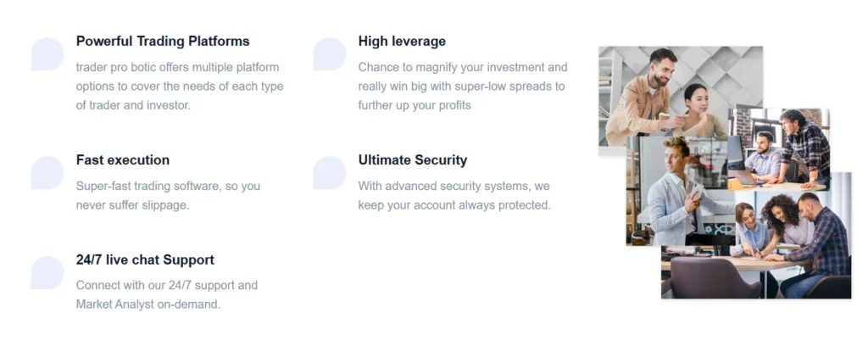Click the 'With advanced security systems' paragraph
Viewport: 868px width, 363px height.
[454, 195]
